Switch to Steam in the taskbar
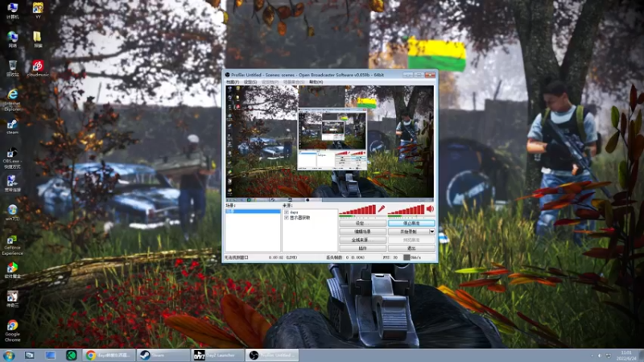 [163, 356]
